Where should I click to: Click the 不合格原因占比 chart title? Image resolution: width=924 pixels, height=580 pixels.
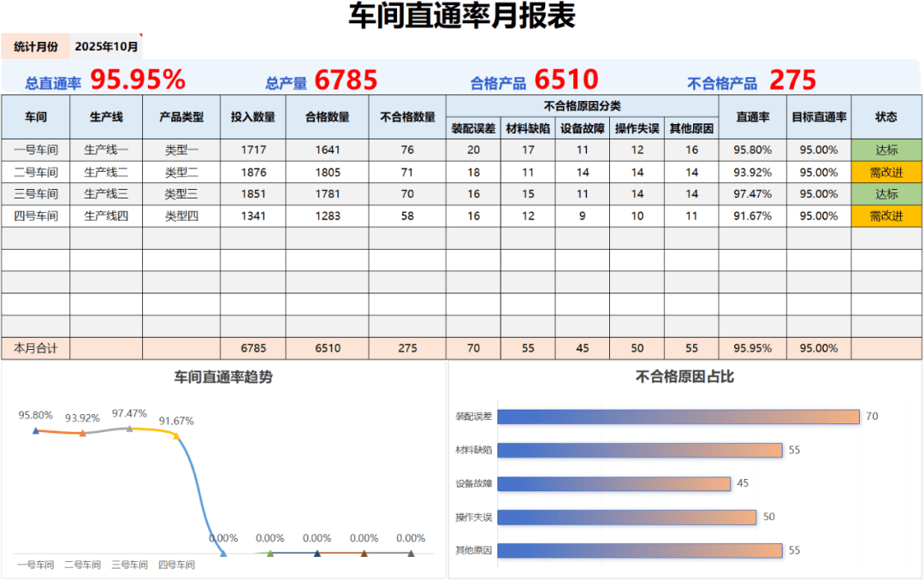[684, 376]
